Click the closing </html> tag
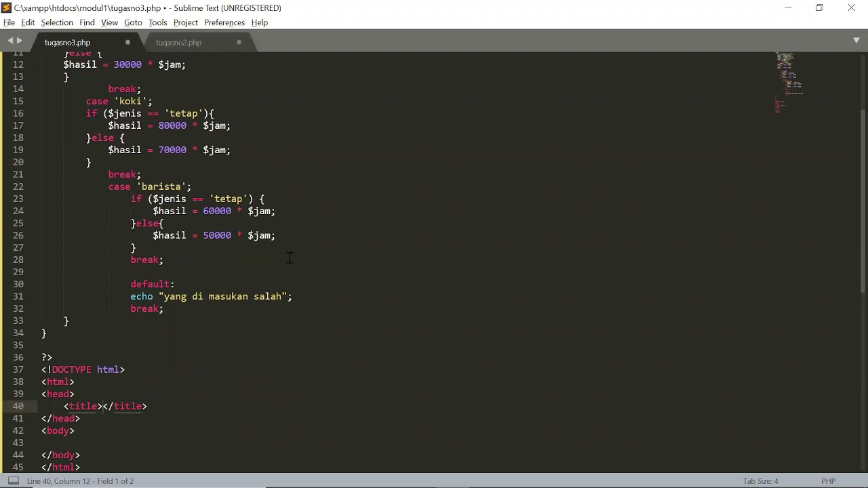The image size is (868, 488). [60, 467]
